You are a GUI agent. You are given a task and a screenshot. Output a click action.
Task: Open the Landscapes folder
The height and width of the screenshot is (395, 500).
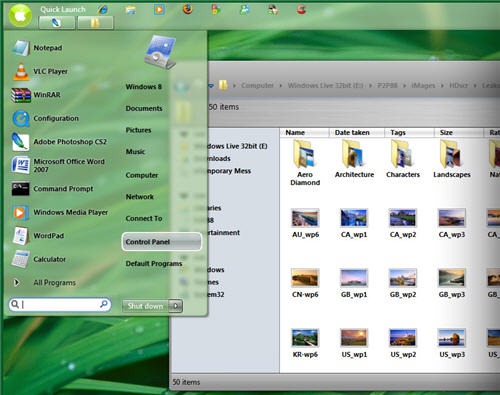[x=452, y=159]
